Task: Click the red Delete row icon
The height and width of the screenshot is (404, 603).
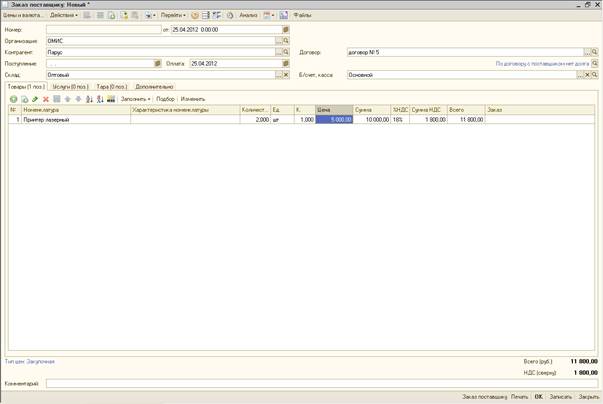Action: 46,99
